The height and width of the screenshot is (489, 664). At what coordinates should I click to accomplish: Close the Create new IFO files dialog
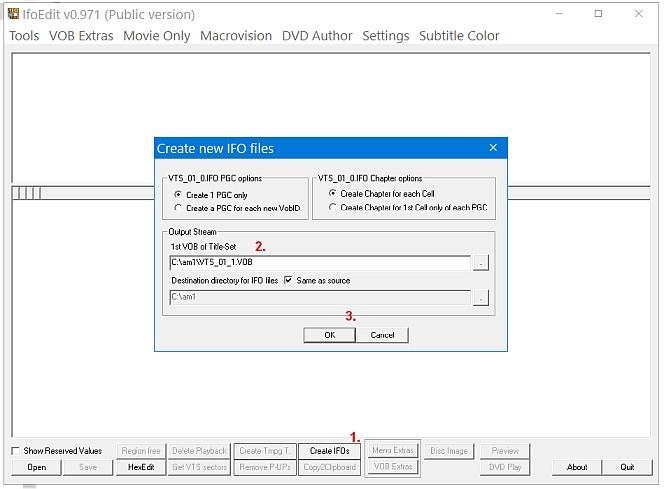tap(493, 148)
